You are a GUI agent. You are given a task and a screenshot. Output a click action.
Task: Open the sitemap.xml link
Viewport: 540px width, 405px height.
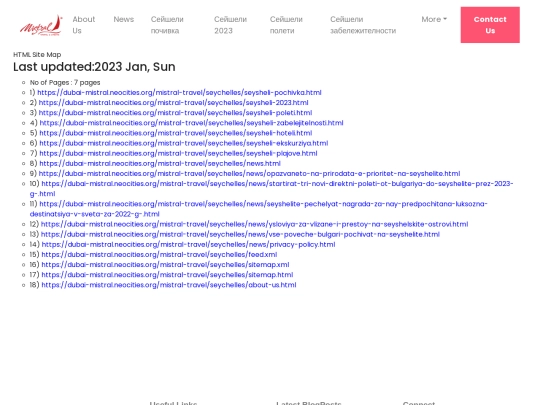165,265
